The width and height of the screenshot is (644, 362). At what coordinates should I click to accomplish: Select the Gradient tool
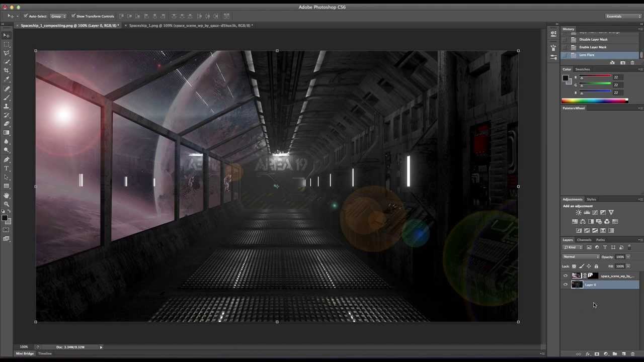coord(7,133)
